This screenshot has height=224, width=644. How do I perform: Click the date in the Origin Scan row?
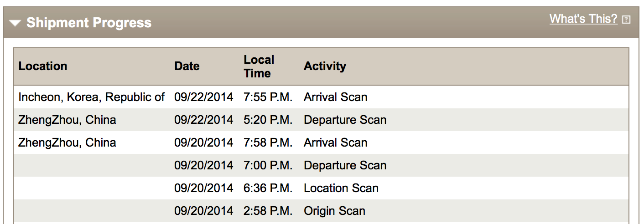pyautogui.click(x=203, y=211)
